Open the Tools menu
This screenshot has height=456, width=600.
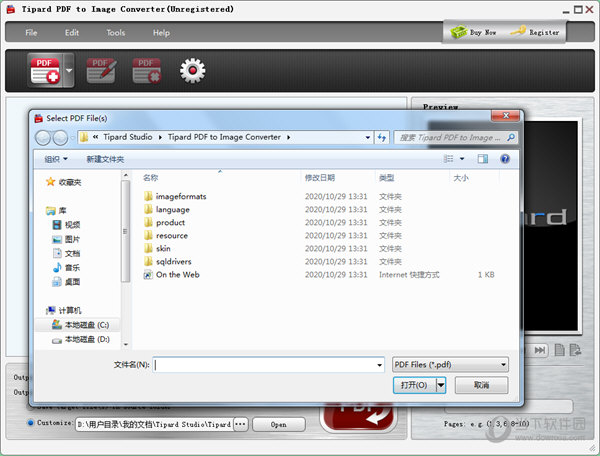116,33
